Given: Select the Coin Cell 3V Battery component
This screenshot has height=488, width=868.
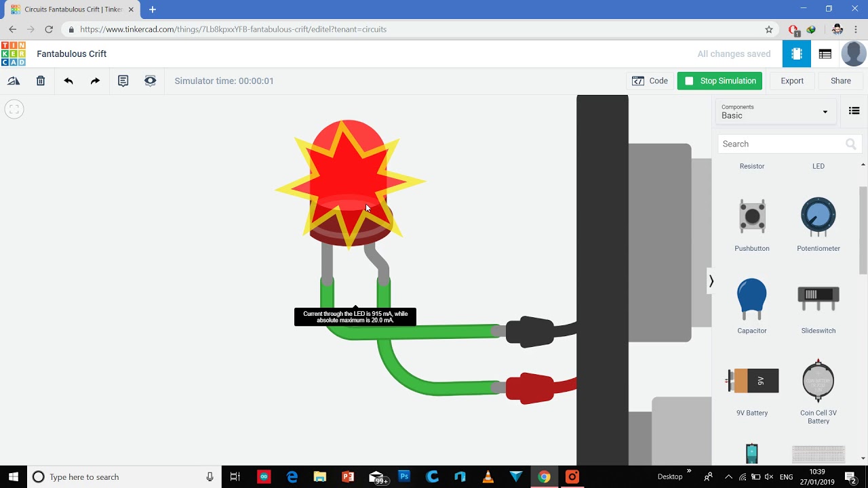Looking at the screenshot, I should 818,392.
